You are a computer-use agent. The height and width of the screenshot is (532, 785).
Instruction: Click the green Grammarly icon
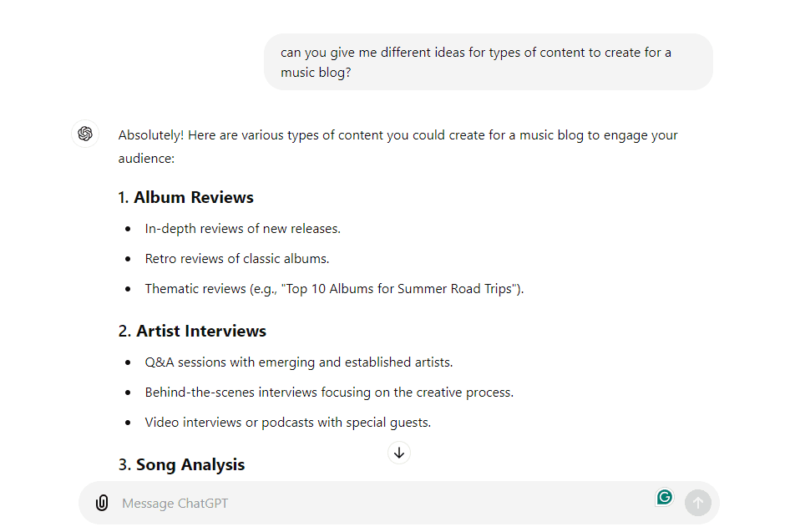click(x=665, y=498)
